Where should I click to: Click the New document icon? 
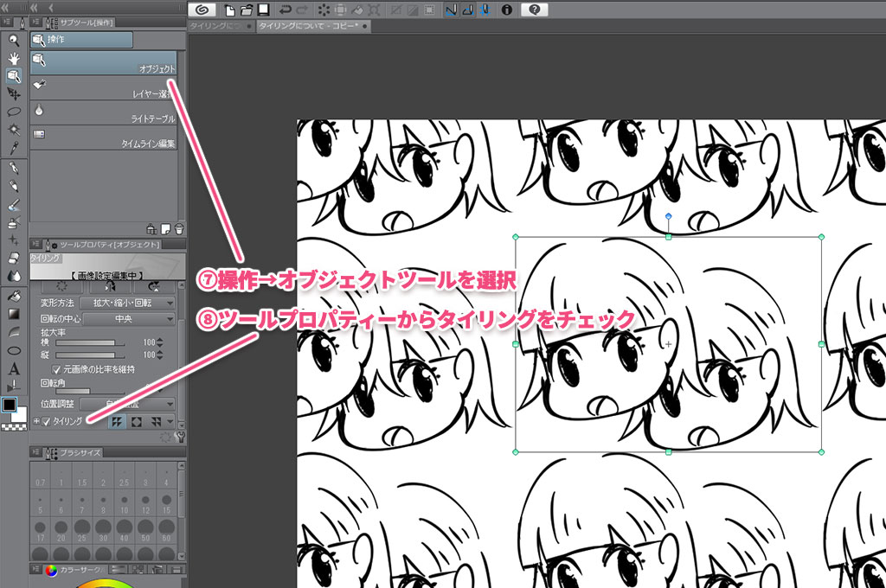[229, 10]
